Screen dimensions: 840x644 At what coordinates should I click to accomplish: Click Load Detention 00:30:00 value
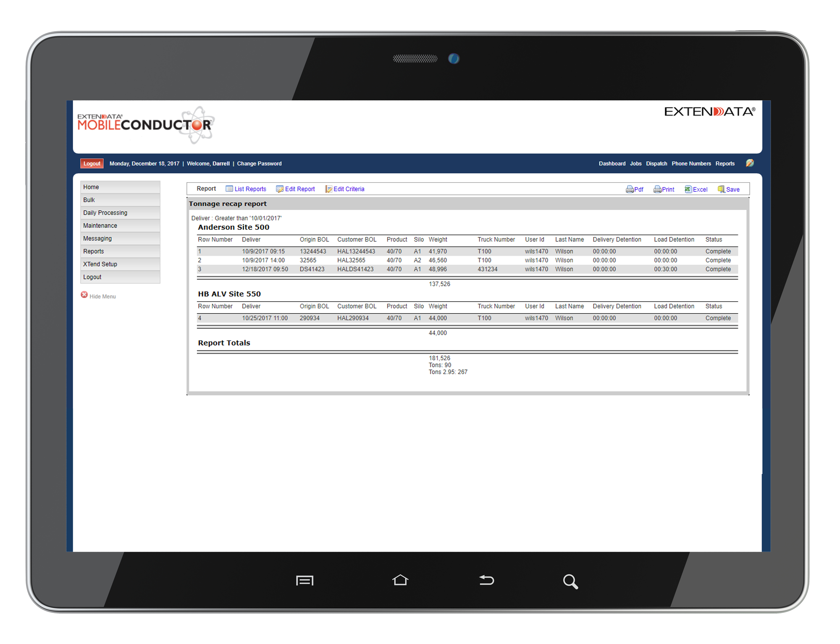coord(665,269)
